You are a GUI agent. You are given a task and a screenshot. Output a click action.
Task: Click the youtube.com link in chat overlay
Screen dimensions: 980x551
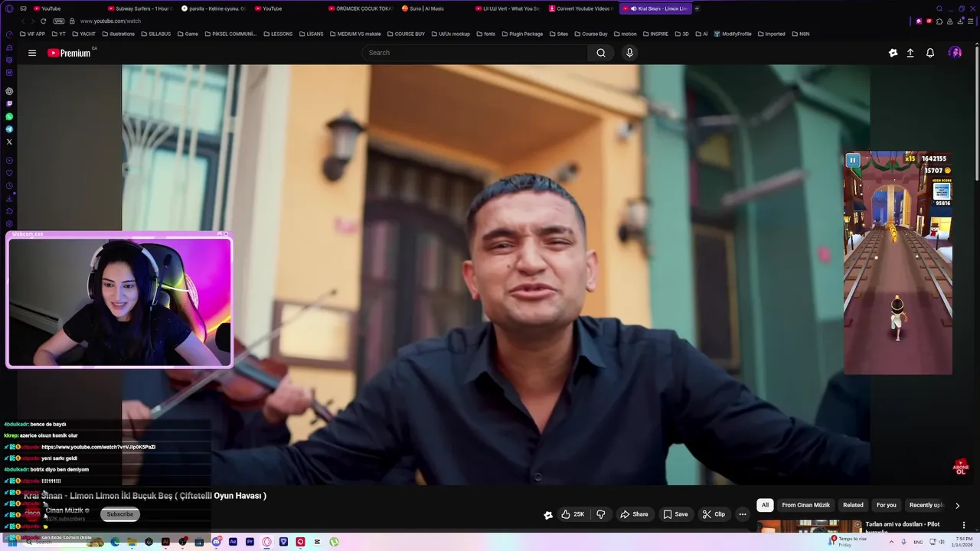(x=98, y=447)
